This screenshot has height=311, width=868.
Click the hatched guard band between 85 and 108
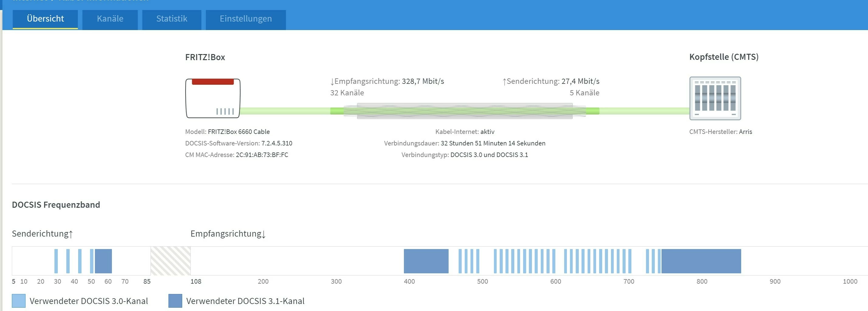pyautogui.click(x=171, y=261)
